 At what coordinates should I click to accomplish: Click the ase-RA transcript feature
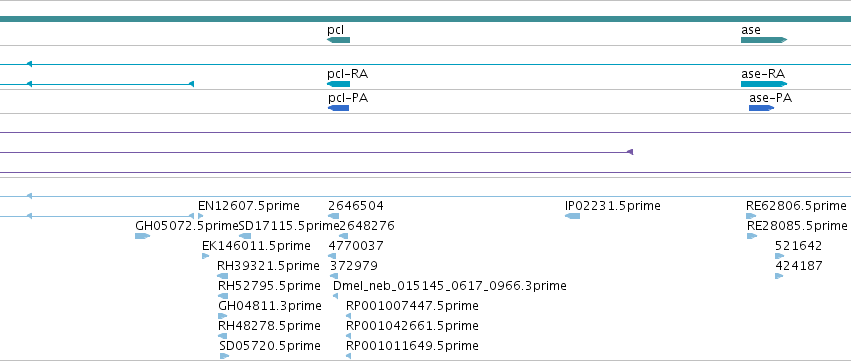pyautogui.click(x=764, y=84)
